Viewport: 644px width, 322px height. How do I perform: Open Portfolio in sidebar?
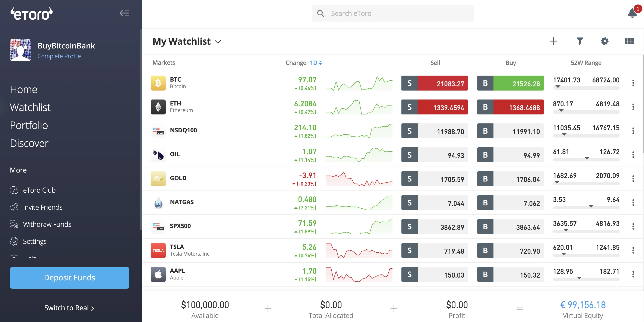pos(29,125)
